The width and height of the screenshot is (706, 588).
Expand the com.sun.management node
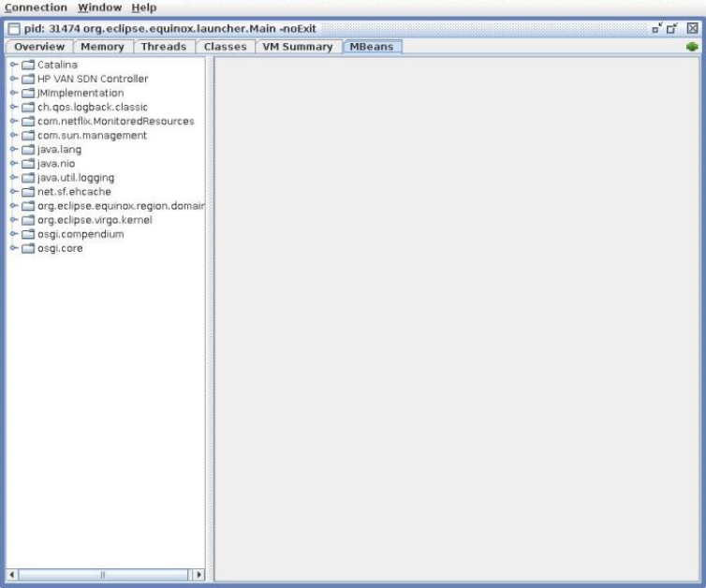[13, 135]
